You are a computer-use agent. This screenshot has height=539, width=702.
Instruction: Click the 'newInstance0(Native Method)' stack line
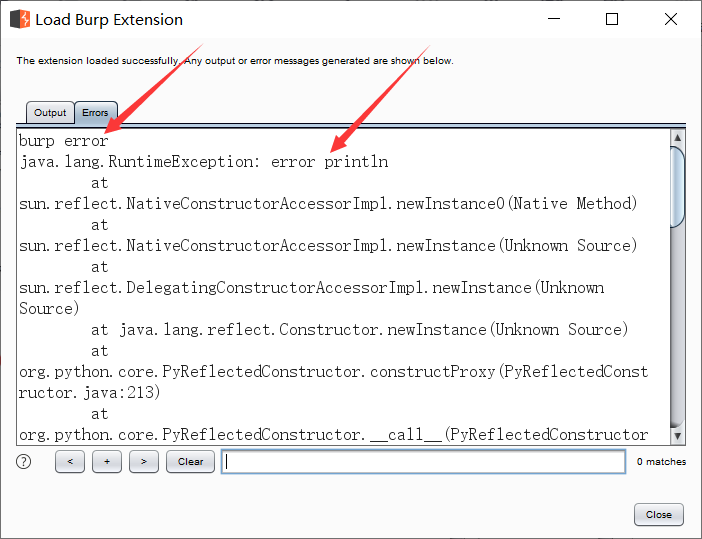point(328,204)
